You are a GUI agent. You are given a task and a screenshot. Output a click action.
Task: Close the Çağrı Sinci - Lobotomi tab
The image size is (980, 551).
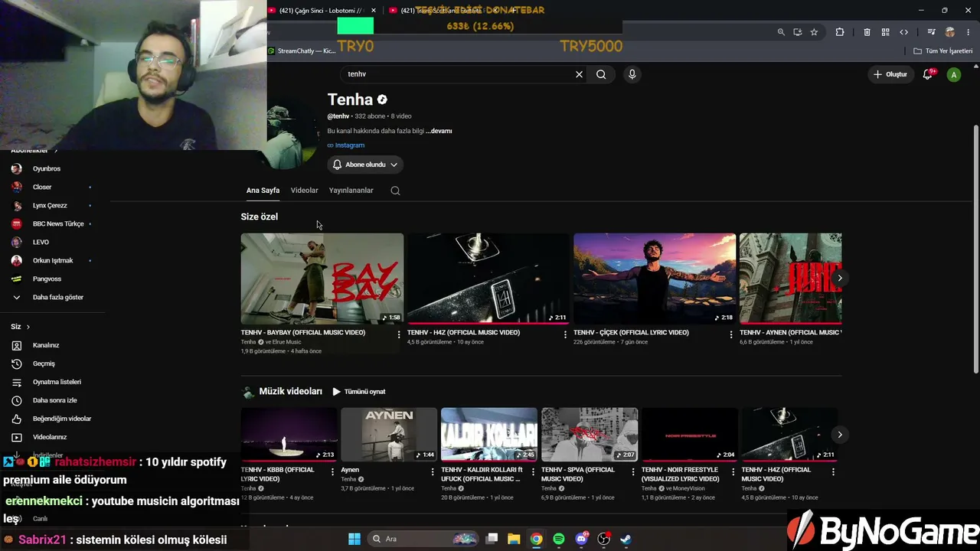[x=374, y=10]
